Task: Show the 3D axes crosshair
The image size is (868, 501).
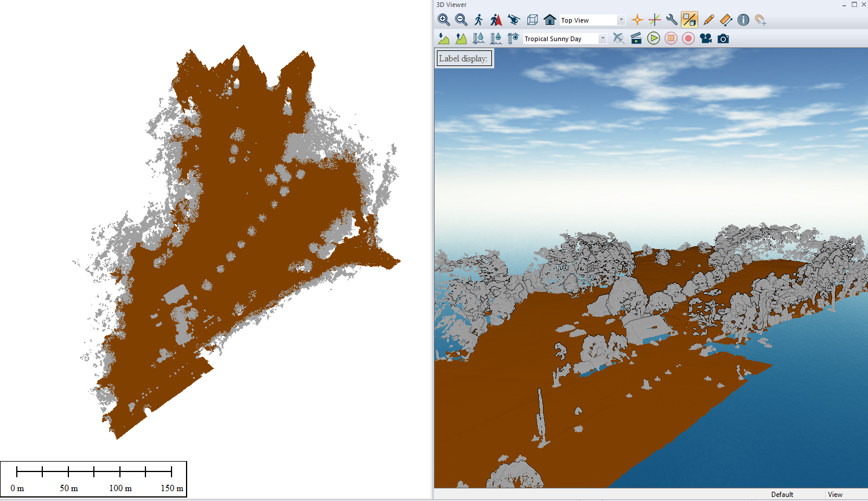Action: point(655,20)
